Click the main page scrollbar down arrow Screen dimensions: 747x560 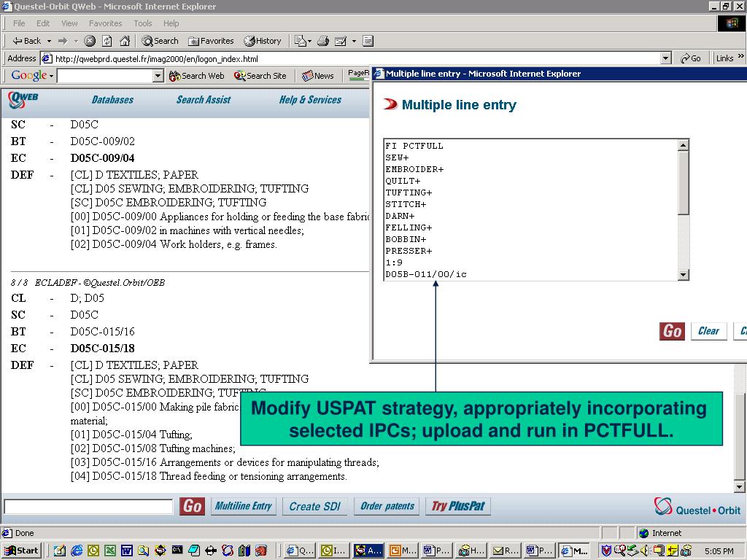tap(740, 487)
